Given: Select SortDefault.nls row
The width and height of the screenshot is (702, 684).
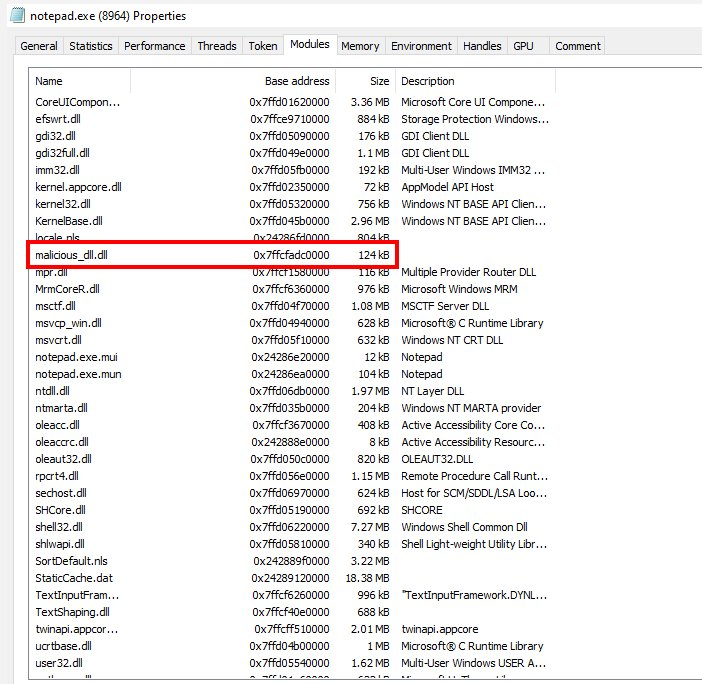Looking at the screenshot, I should (x=291, y=561).
